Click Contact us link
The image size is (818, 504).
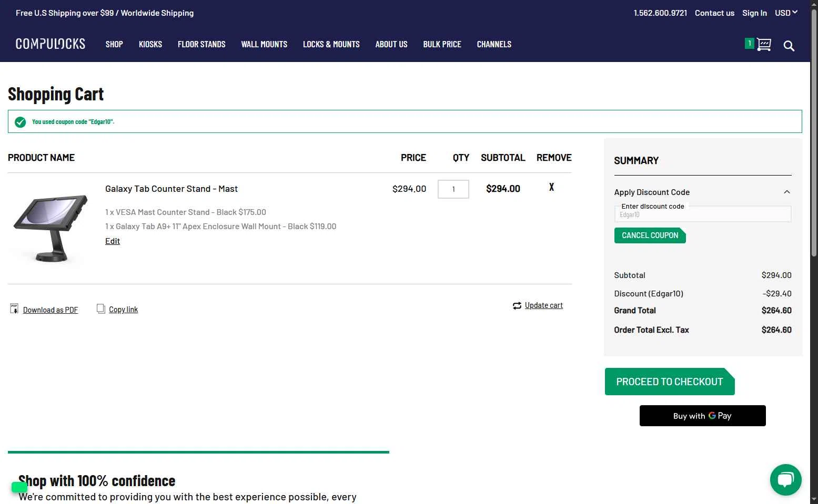[x=714, y=13]
